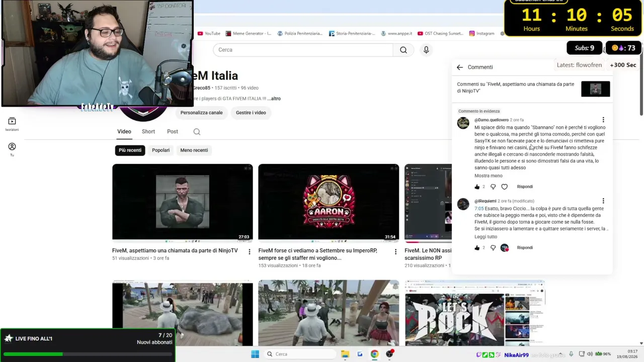
Task: Click the 'Personalizza canale' button
Action: tap(201, 113)
